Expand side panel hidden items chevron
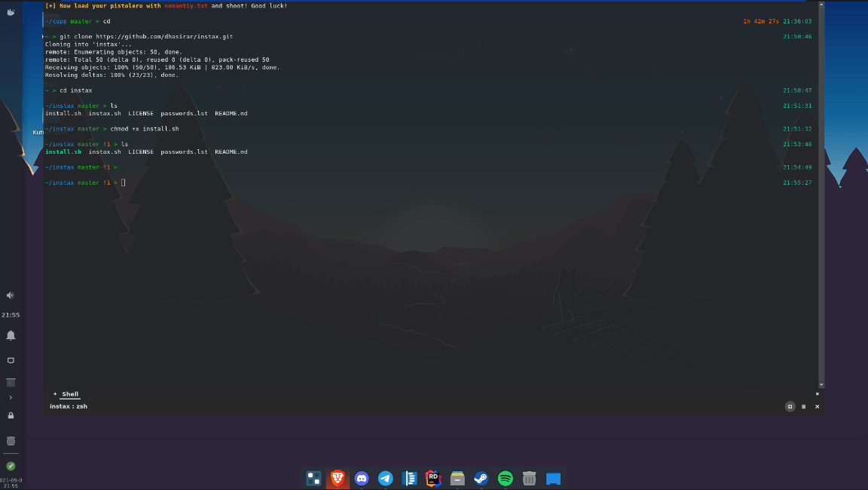Screen dimensions: 868x490 coord(11,397)
